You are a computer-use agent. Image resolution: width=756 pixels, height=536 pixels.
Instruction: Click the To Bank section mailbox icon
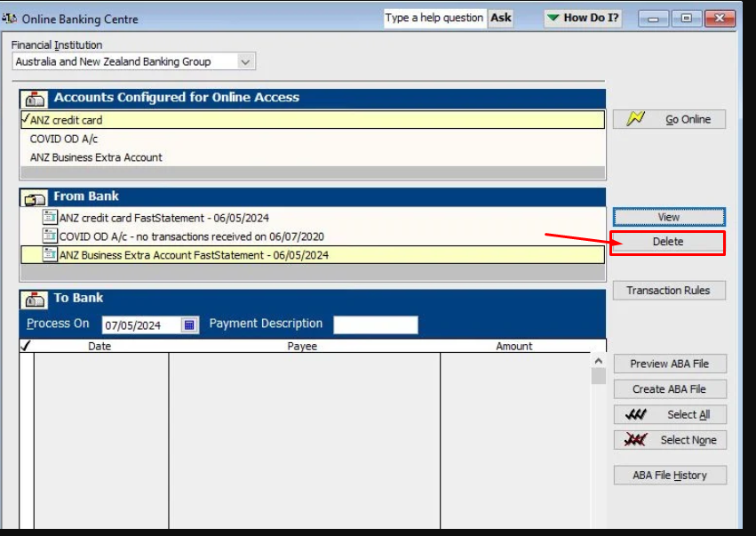click(34, 300)
